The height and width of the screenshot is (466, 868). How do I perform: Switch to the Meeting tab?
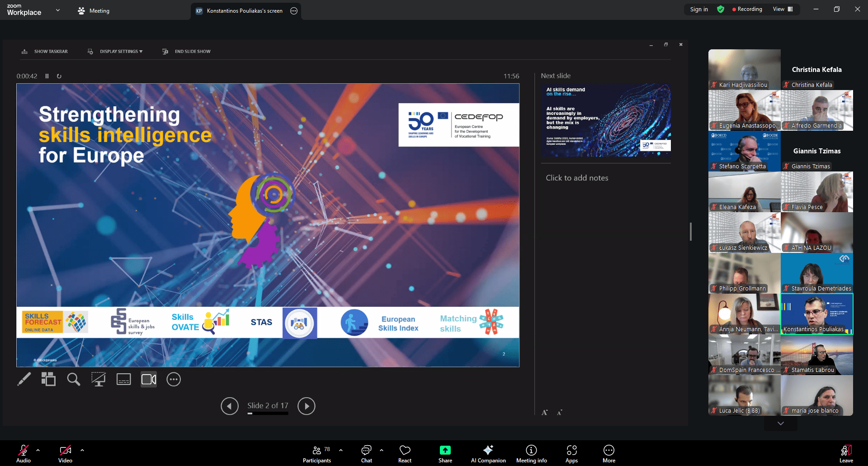(94, 11)
